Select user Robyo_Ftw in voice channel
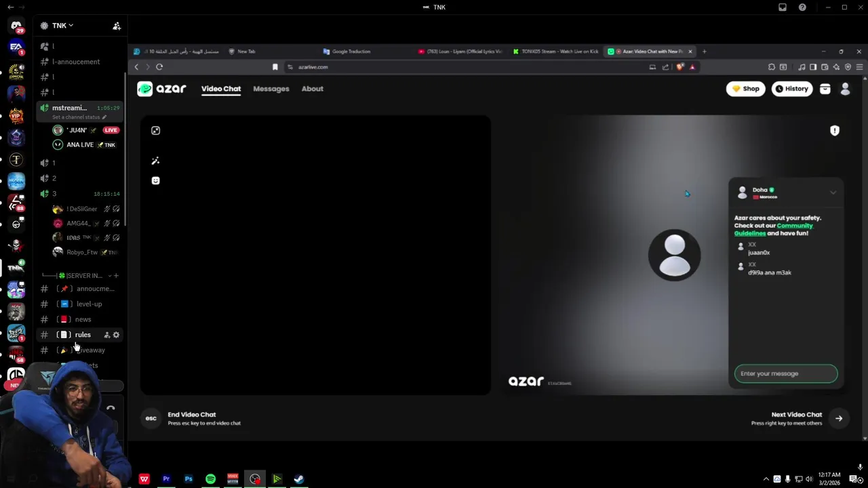Screen dimensions: 868x488 [x=82, y=252]
